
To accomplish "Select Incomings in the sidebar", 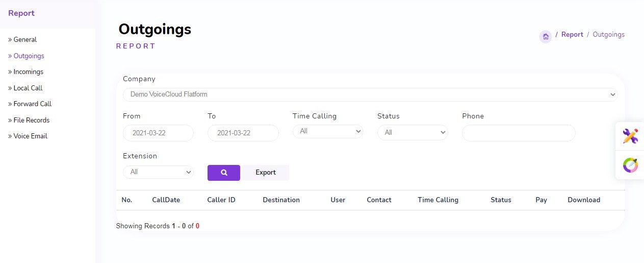I will [x=28, y=72].
